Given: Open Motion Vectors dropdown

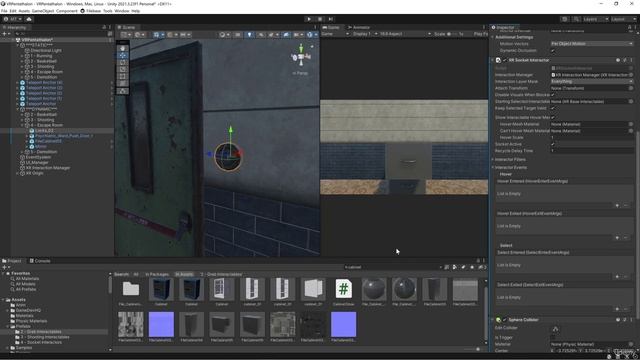Looking at the screenshot, I should [591, 44].
